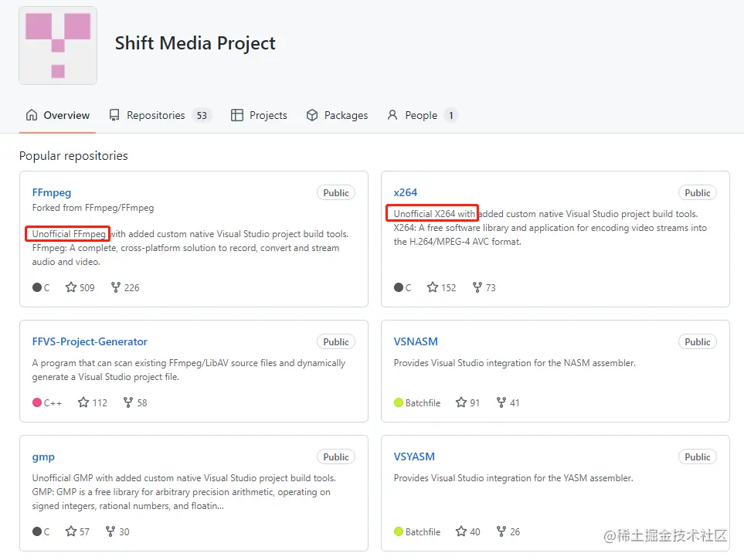Click the FFVS-Project-Generator Public badge
This screenshot has height=560, width=744.
(x=336, y=341)
